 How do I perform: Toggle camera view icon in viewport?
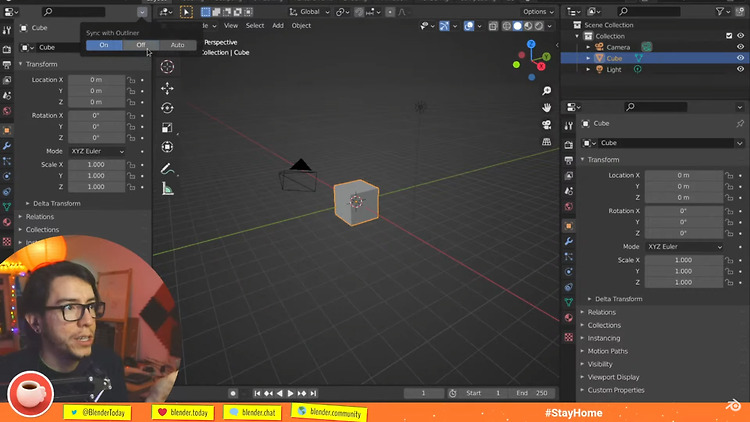[547, 125]
